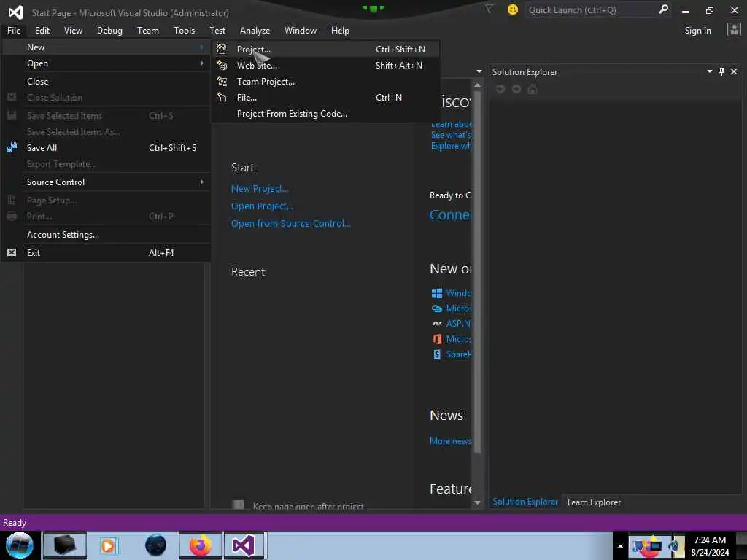Click the account avatar icon

(x=734, y=30)
